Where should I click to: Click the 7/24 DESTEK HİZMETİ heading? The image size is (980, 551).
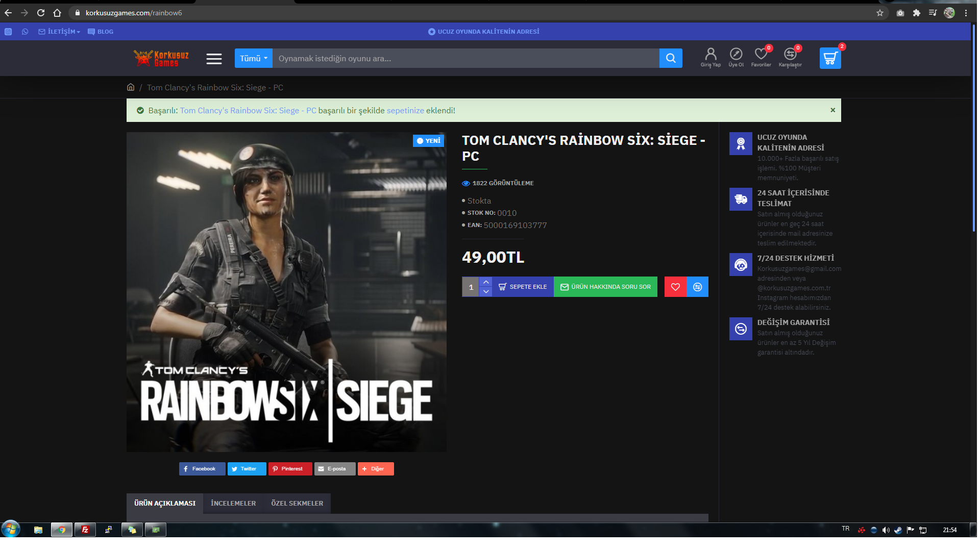tap(796, 258)
